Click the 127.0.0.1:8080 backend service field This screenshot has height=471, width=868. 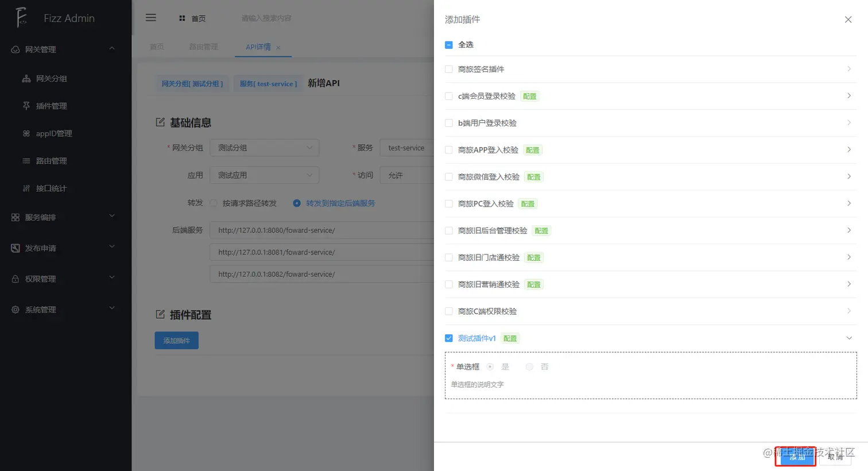(x=322, y=230)
